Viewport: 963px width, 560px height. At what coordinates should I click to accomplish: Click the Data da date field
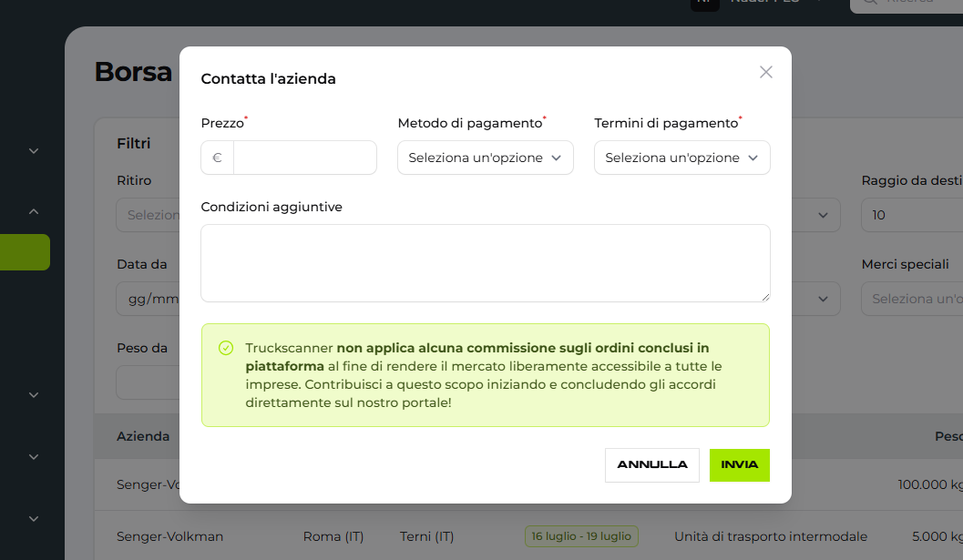click(x=148, y=299)
